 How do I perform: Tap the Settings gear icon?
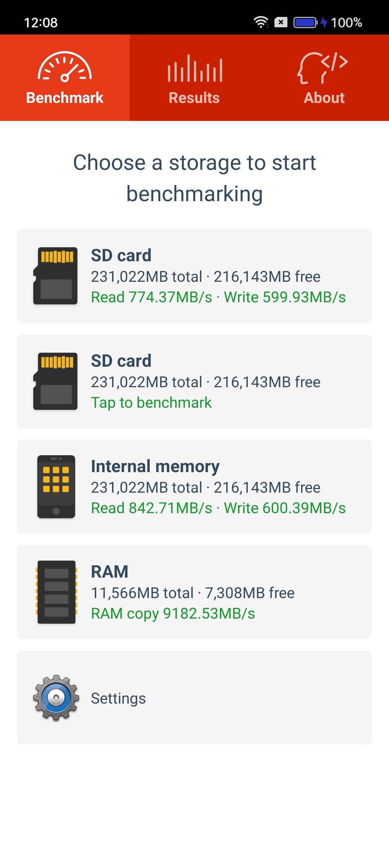56,697
